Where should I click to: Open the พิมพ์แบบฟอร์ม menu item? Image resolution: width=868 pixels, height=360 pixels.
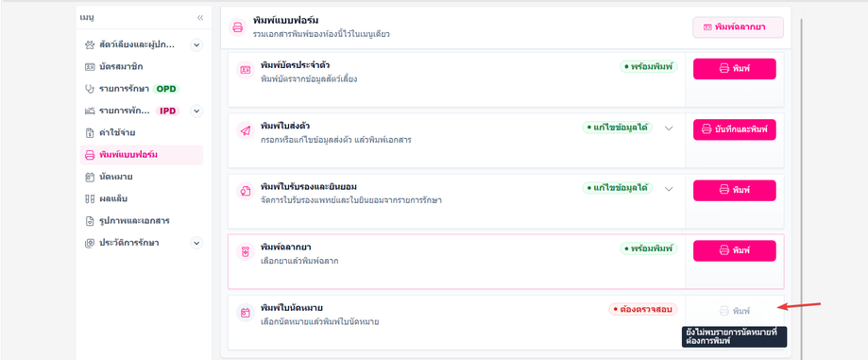[x=142, y=155]
